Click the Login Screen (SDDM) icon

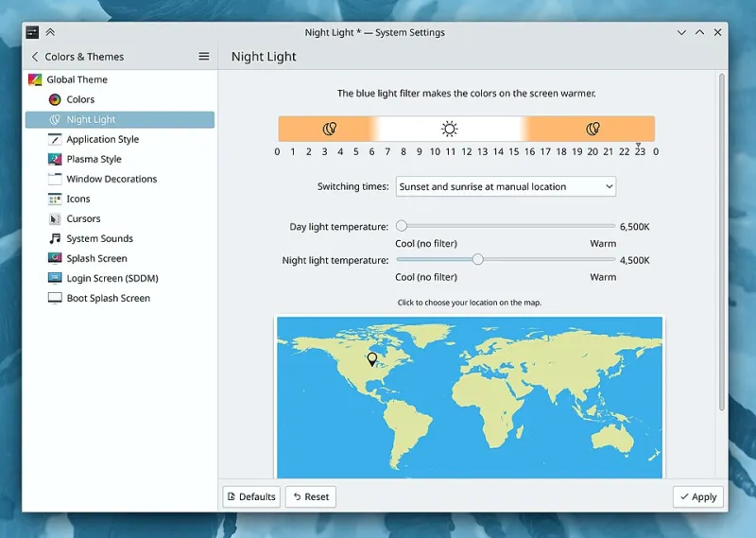pyautogui.click(x=55, y=278)
